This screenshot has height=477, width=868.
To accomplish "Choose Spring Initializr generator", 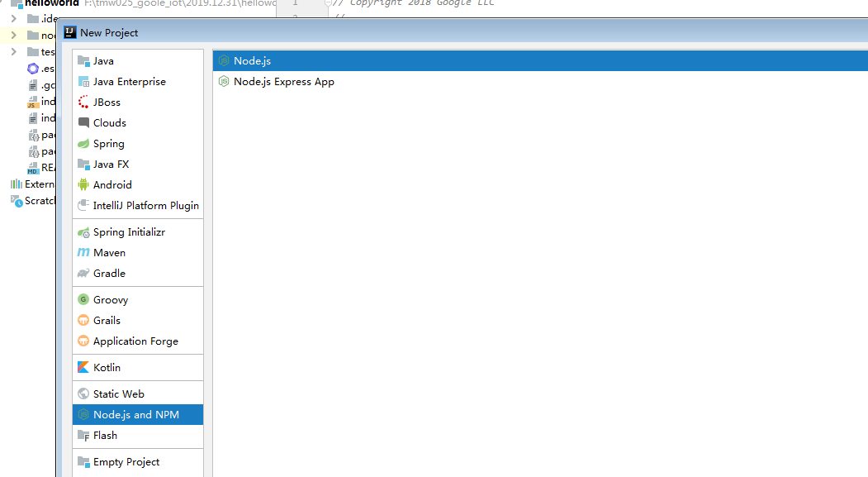I will click(138, 232).
